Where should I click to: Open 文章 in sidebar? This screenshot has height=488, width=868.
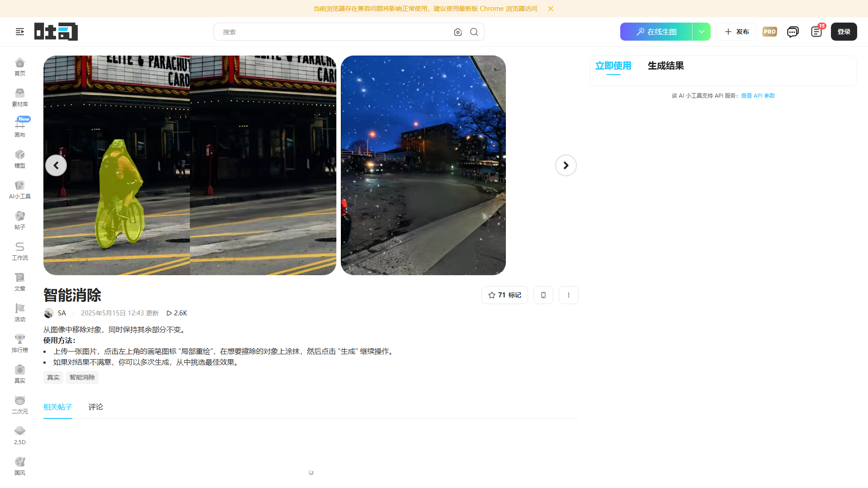click(20, 282)
